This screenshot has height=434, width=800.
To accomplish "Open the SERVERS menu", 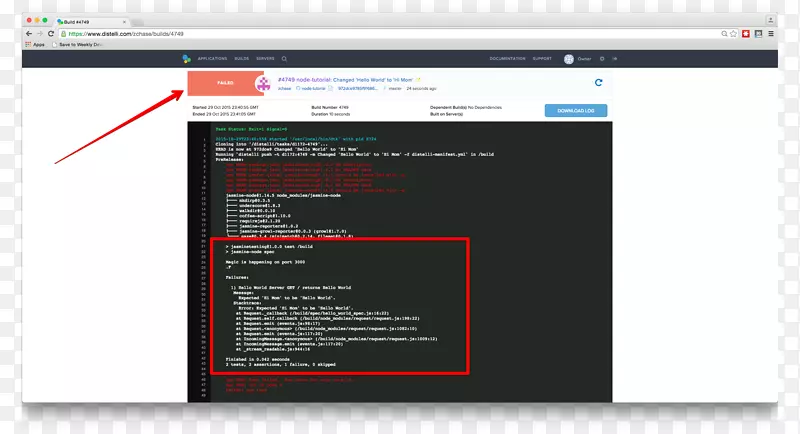I will 265,59.
